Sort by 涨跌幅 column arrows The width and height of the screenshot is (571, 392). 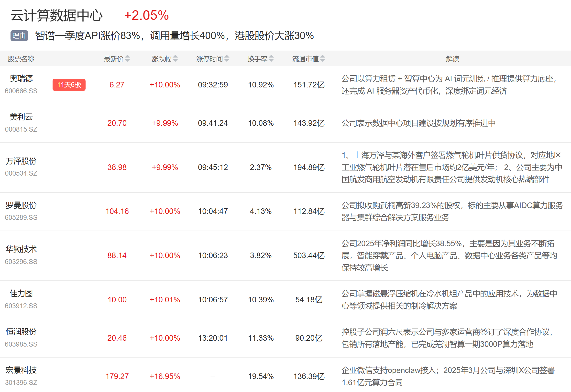(x=175, y=58)
